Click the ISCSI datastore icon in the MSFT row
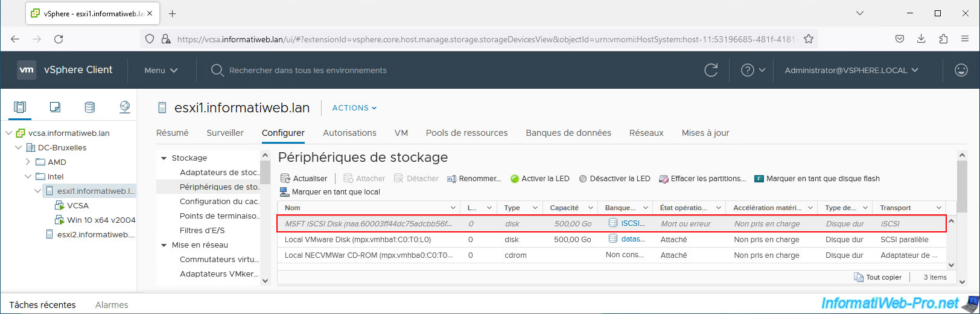Viewport: 980px width, 314px height. point(613,223)
